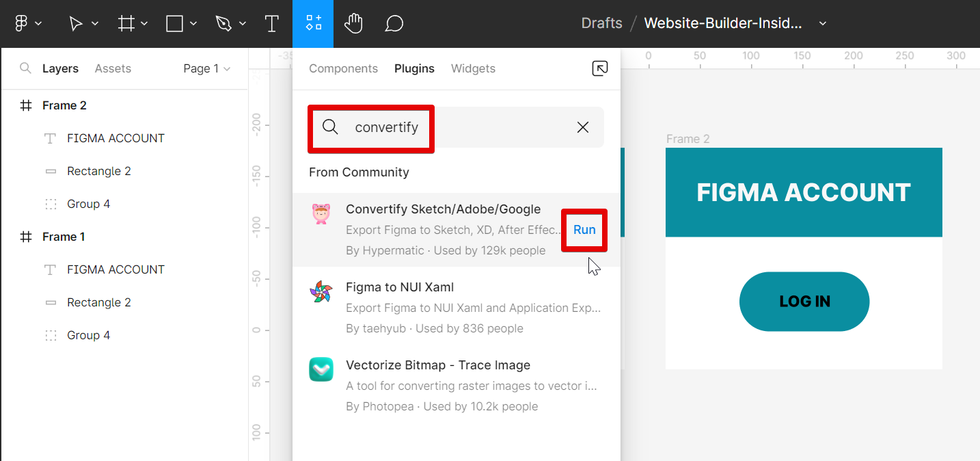Clear the convertify search text
This screenshot has height=461, width=980.
click(583, 127)
